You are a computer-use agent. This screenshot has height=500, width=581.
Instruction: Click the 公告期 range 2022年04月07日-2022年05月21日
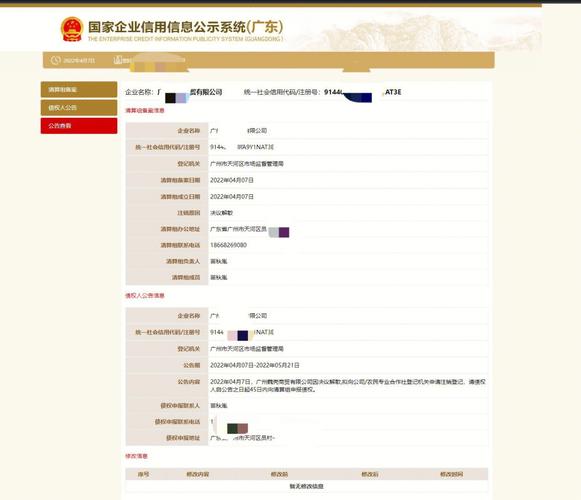(255, 365)
